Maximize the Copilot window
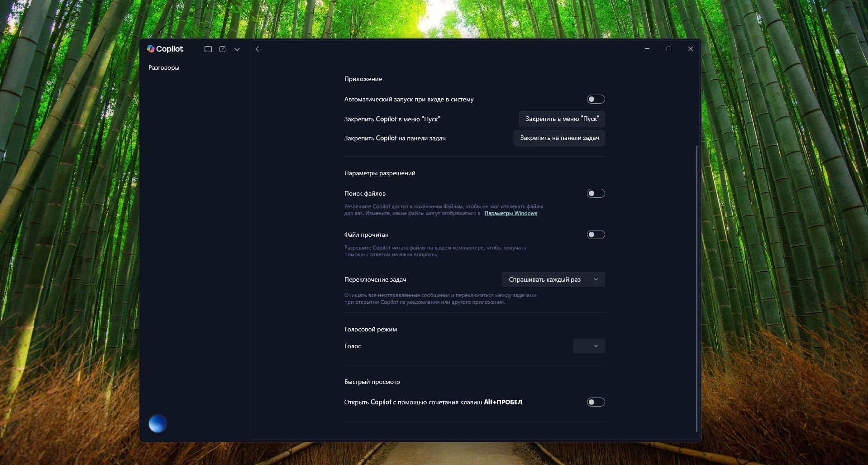This screenshot has height=465, width=868. 669,49
